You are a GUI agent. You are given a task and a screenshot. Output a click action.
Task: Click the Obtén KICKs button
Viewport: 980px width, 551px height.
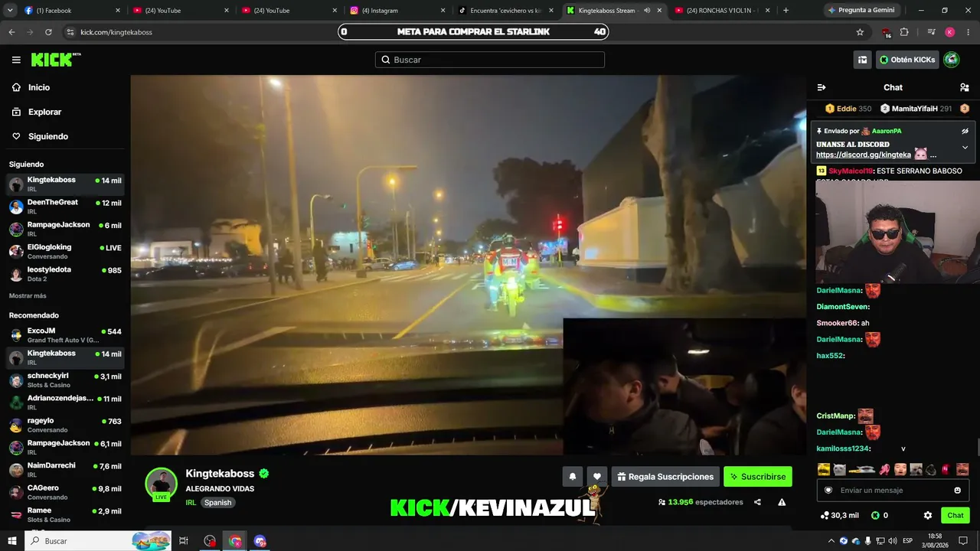907,60
